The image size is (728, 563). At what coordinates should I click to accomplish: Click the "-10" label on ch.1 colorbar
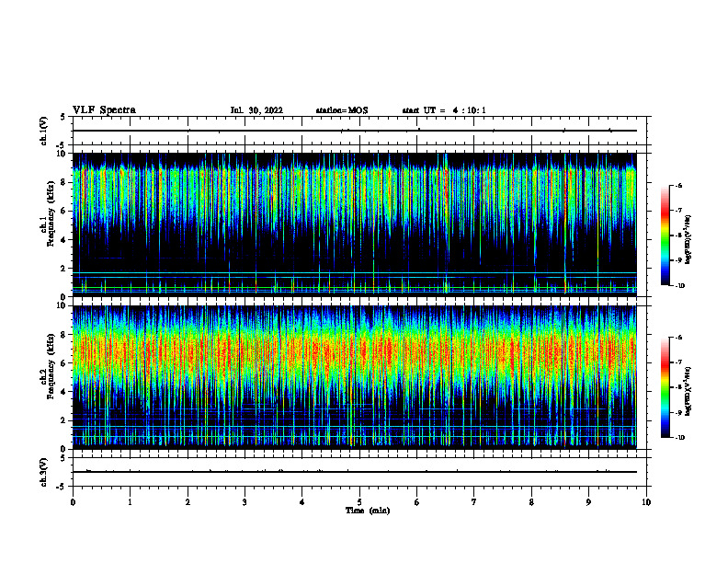coord(680,286)
